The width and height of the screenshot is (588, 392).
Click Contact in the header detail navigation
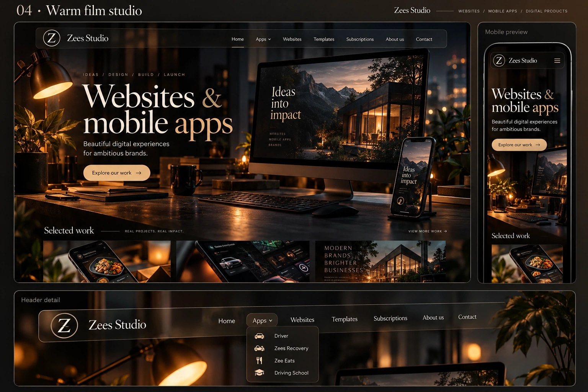[x=467, y=317]
